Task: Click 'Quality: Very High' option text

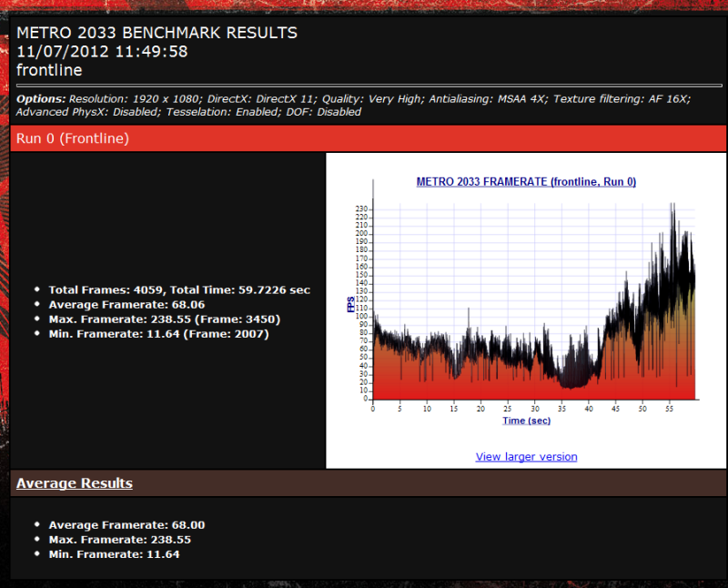Action: coord(373,99)
